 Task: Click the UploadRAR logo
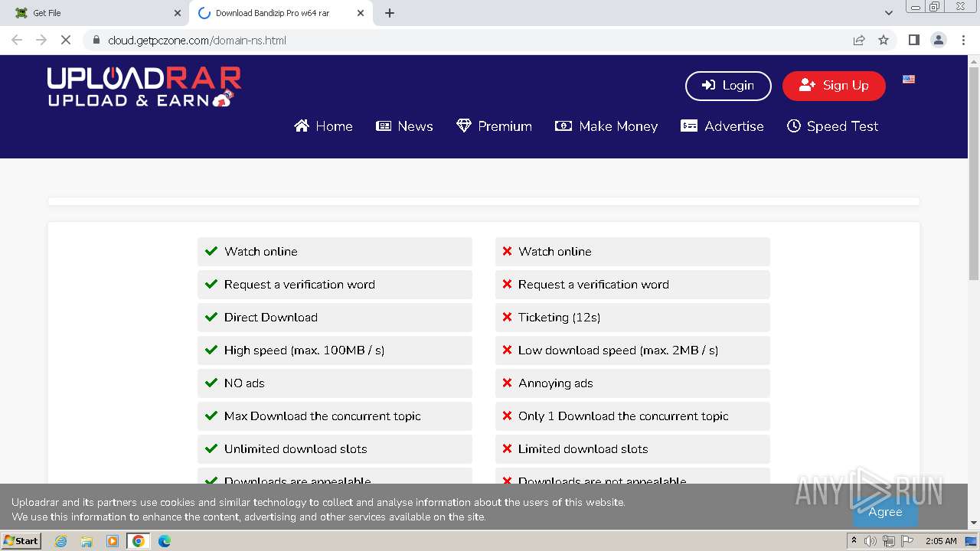point(144,86)
